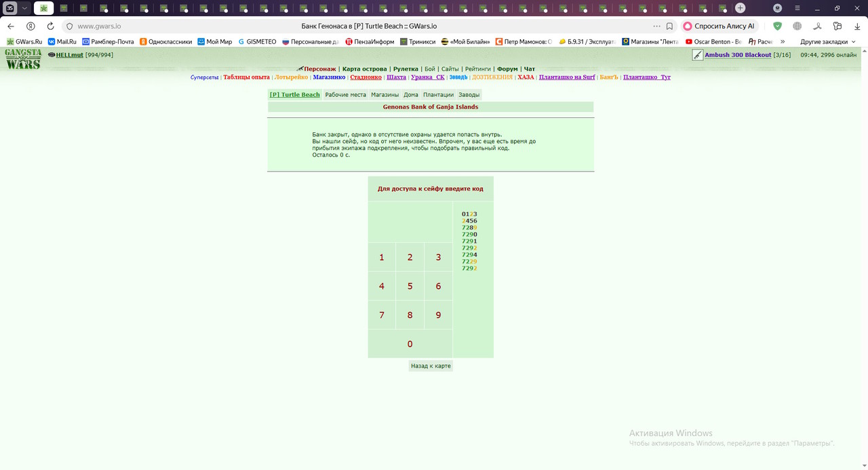Open the Рейтинги menu link

point(478,69)
